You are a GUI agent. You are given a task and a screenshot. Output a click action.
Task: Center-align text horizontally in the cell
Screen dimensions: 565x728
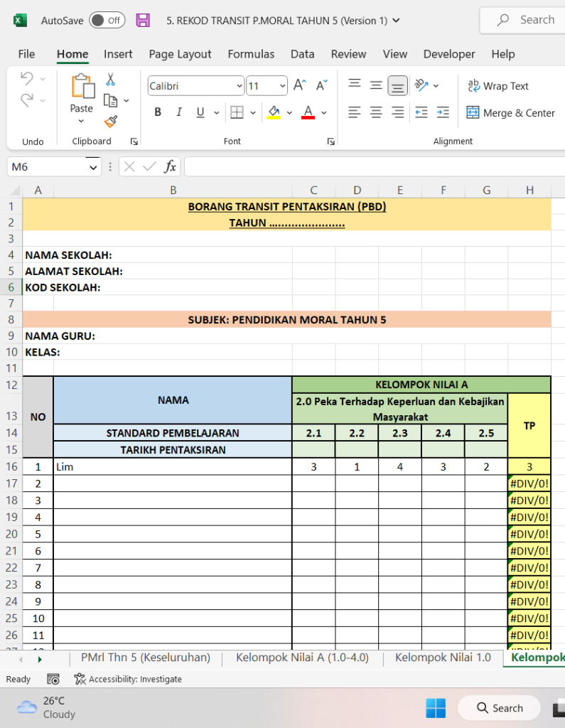coord(376,112)
